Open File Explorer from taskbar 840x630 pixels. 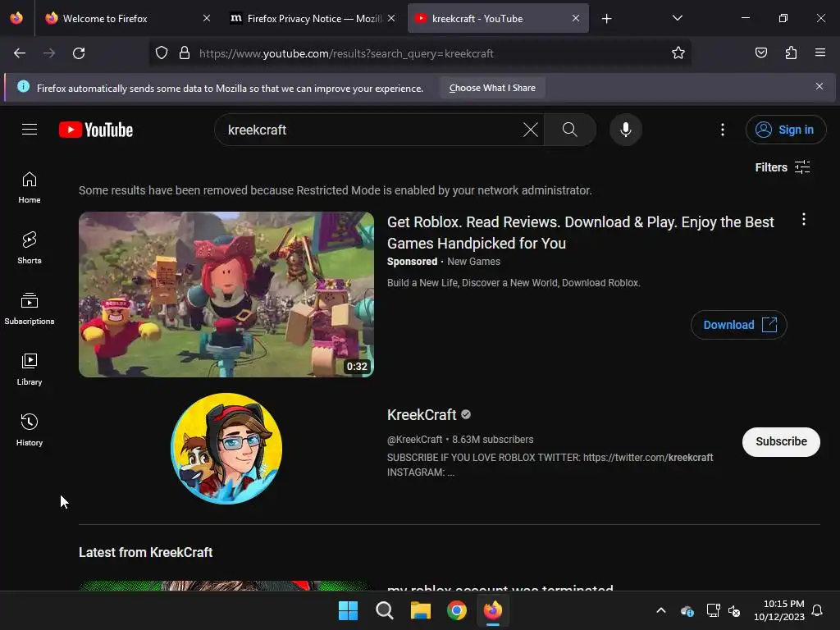coord(421,610)
